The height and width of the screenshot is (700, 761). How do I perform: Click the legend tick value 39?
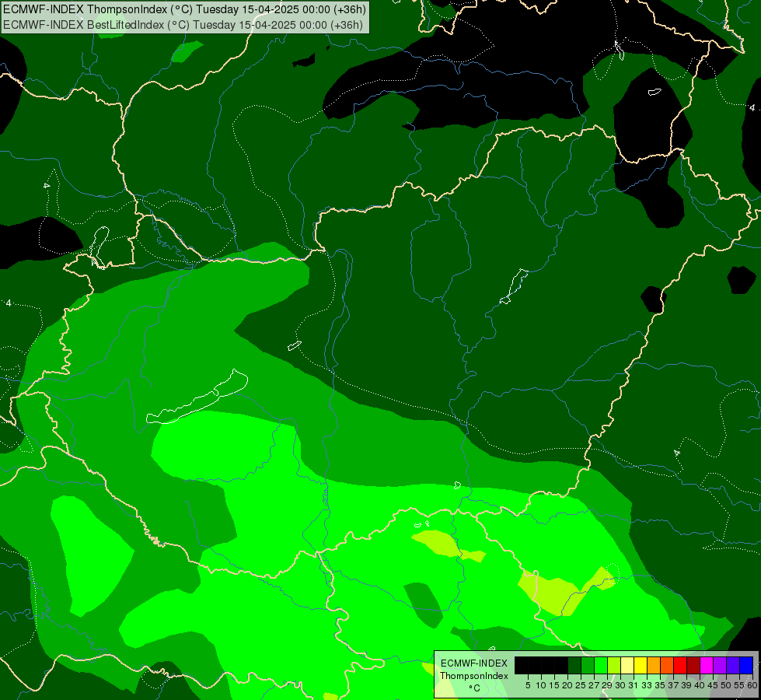[686, 685]
